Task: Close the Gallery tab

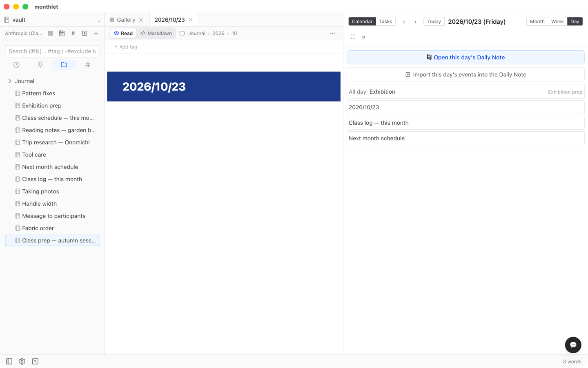Action: coord(141,20)
